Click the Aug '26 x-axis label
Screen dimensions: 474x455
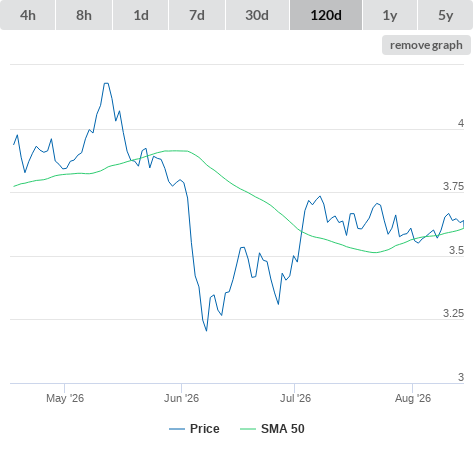(x=413, y=398)
